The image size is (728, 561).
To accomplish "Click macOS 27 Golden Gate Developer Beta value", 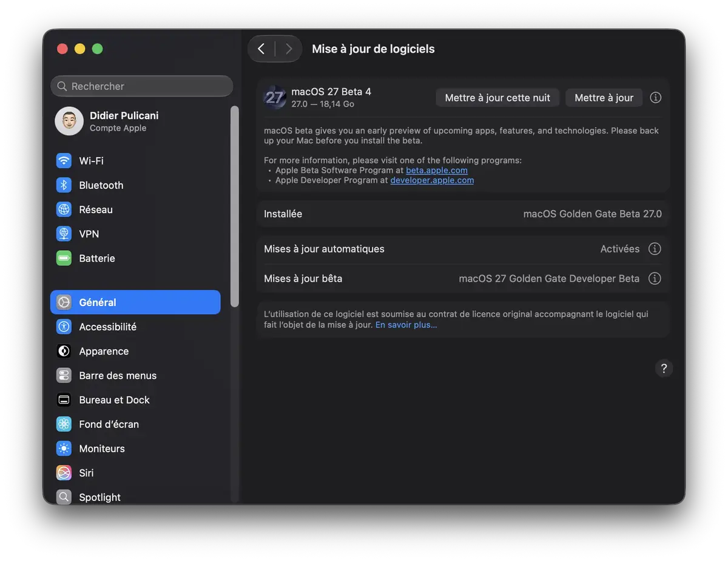I will click(x=549, y=279).
